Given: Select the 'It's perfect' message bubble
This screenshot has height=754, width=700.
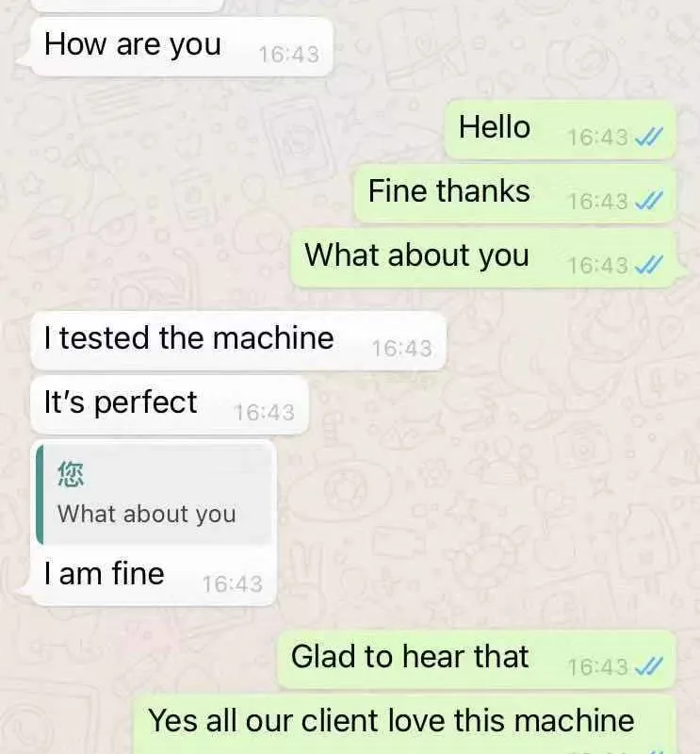Looking at the screenshot, I should point(170,404).
